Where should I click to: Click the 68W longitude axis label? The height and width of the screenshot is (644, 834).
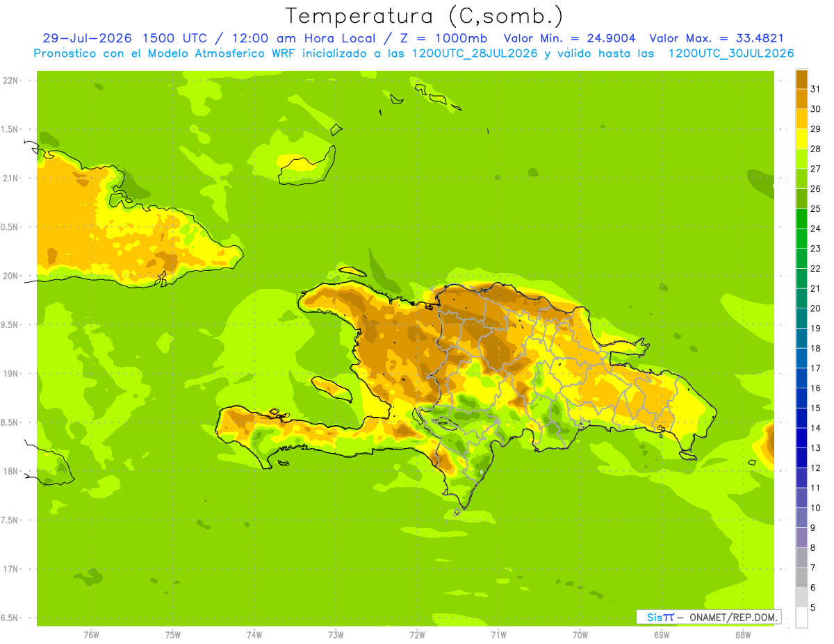(743, 635)
